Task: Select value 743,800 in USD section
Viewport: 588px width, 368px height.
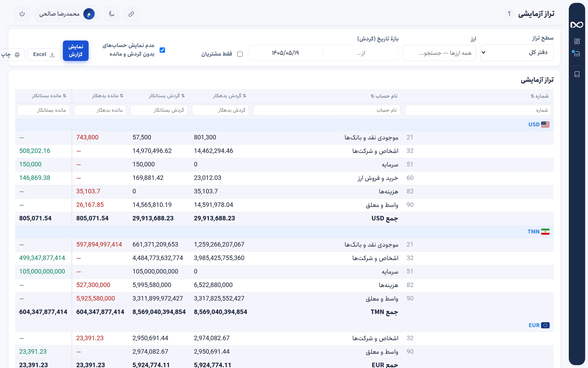Action: [87, 137]
